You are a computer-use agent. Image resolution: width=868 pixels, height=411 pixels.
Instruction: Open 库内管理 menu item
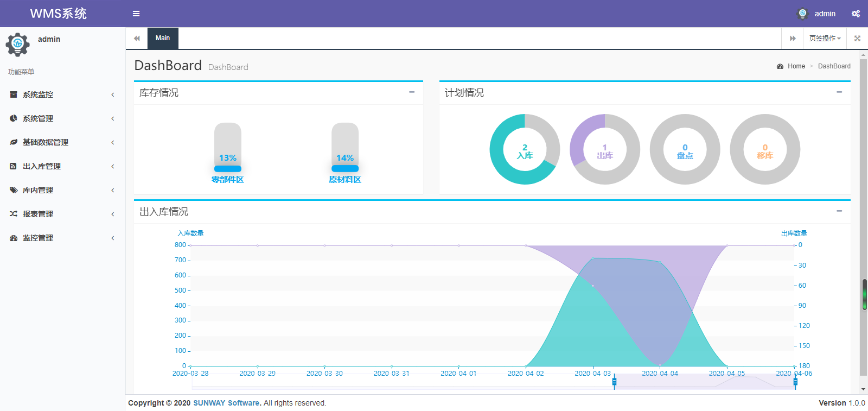click(x=62, y=190)
